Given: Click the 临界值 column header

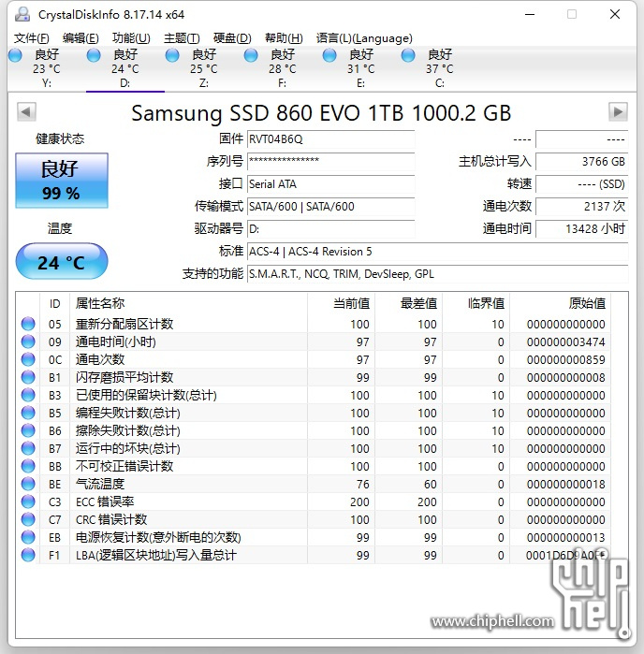Looking at the screenshot, I should pyautogui.click(x=476, y=303).
